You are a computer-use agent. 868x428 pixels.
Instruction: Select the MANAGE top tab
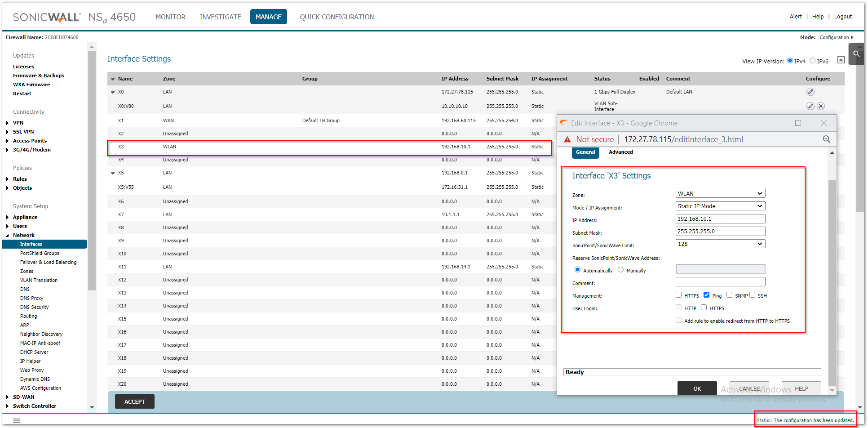pos(269,17)
